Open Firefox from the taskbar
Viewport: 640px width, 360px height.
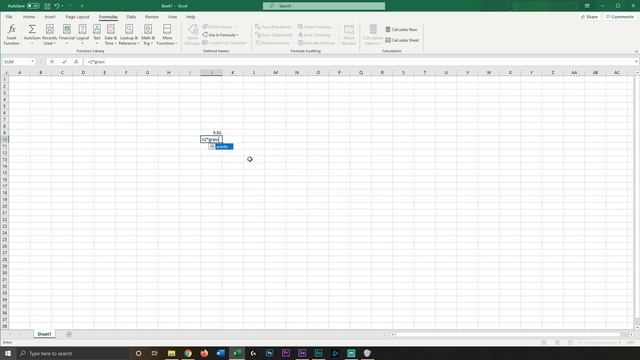pyautogui.click(x=204, y=353)
